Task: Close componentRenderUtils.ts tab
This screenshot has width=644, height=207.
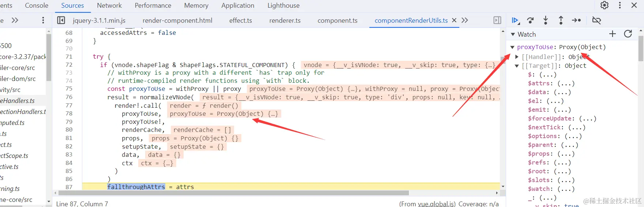Action: (x=454, y=21)
